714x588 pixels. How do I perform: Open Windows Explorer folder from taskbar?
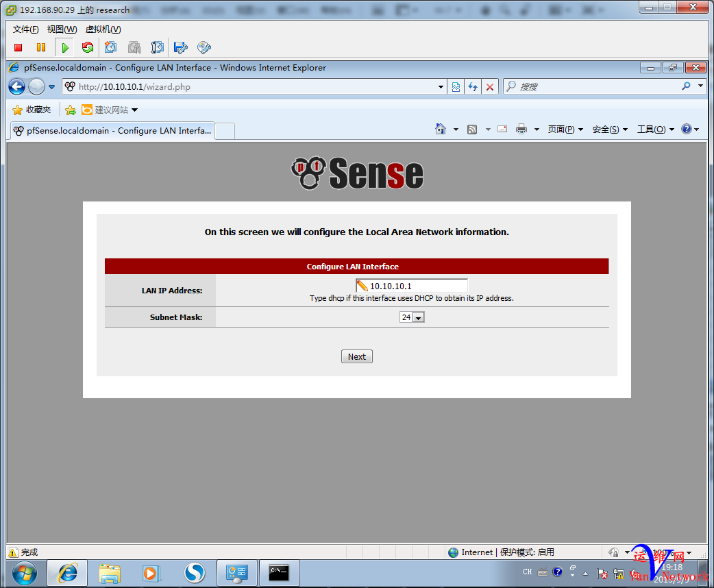pos(110,573)
